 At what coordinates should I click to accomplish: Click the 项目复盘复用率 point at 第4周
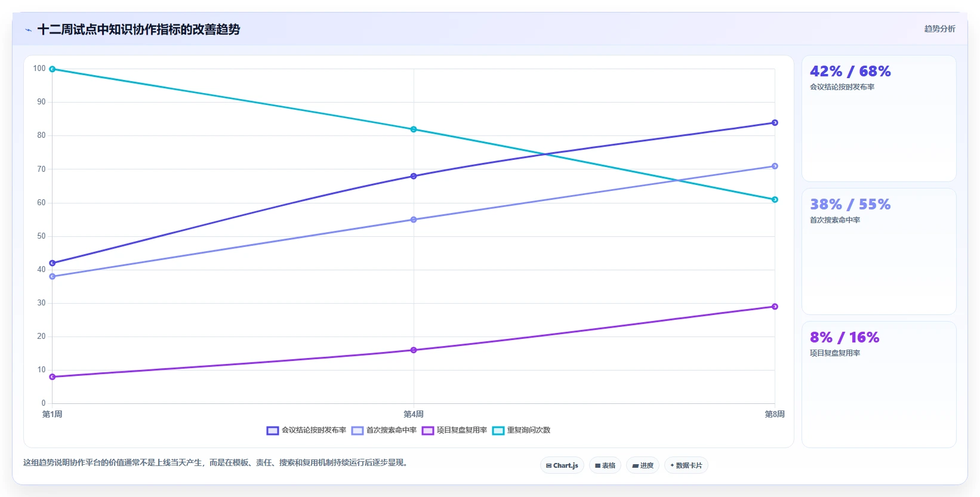pos(414,350)
